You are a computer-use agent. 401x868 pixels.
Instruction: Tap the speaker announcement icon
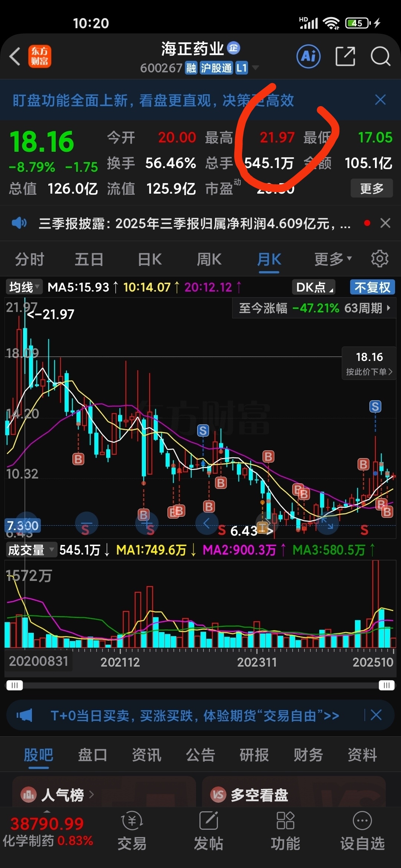(x=19, y=223)
